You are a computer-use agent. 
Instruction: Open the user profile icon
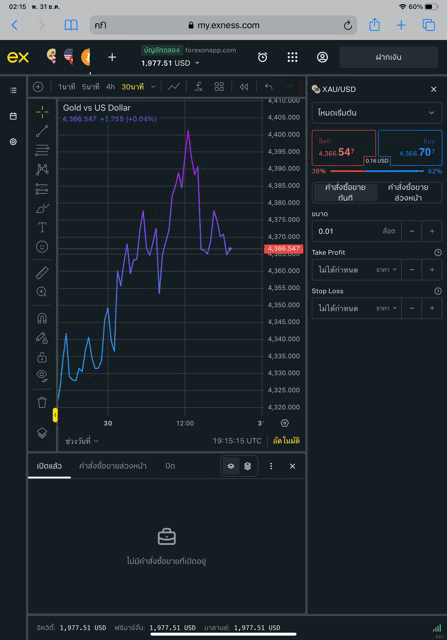coord(322,57)
